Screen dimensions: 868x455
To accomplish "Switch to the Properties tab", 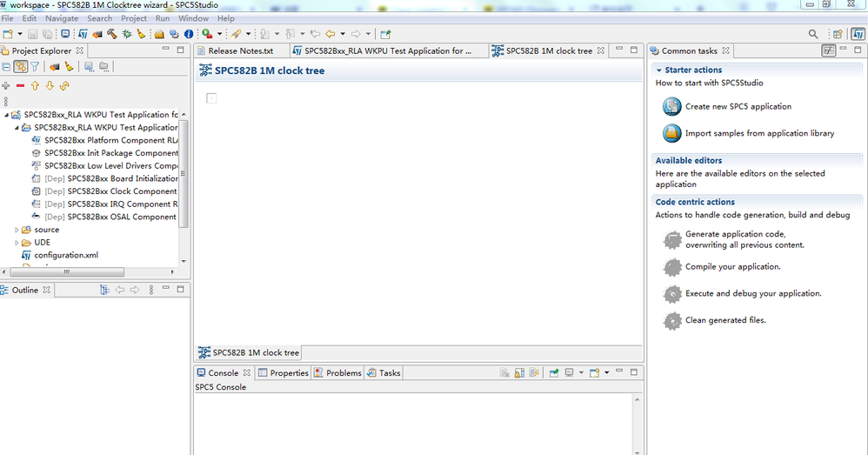I will click(x=283, y=373).
